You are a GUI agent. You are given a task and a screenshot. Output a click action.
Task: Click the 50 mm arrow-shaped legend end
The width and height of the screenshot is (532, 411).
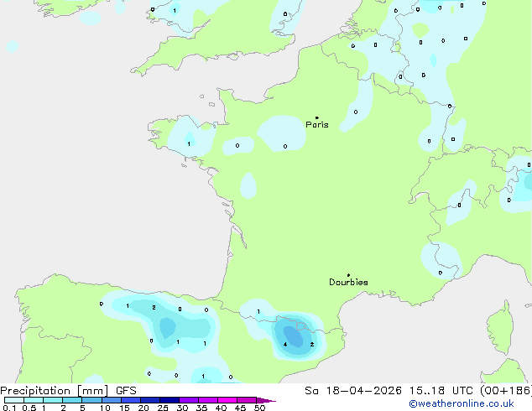(x=266, y=400)
